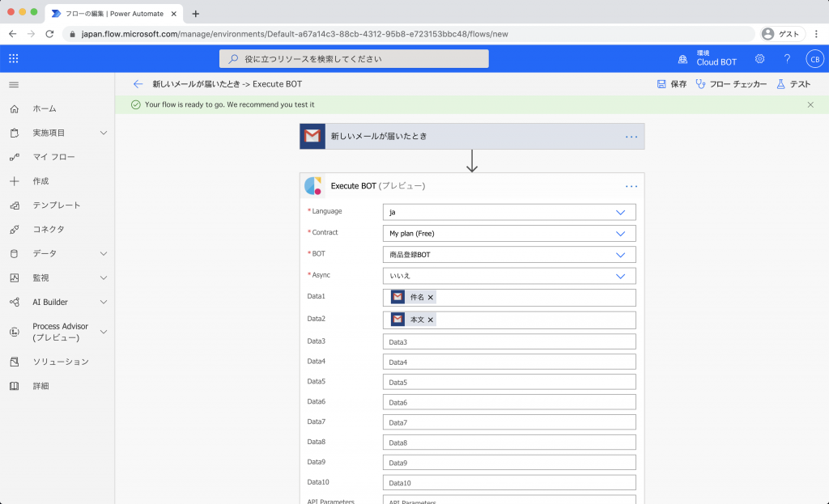
Task: Dismiss the flow ready notification
Action: tap(810, 104)
